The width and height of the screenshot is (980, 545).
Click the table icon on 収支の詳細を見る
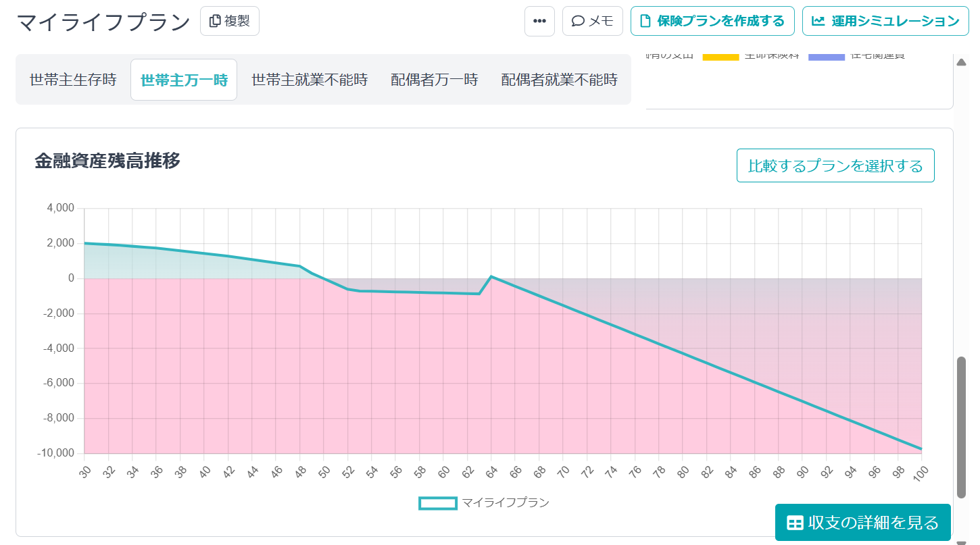tap(795, 523)
